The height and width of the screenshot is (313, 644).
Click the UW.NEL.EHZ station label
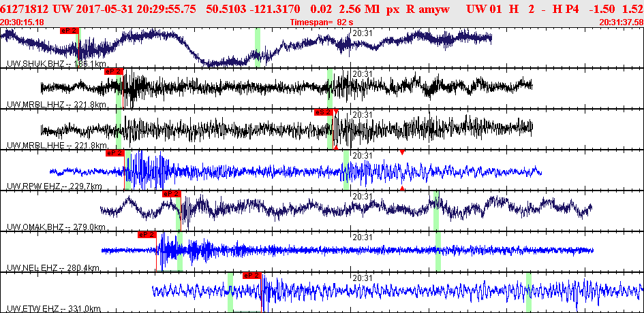[x=54, y=268]
